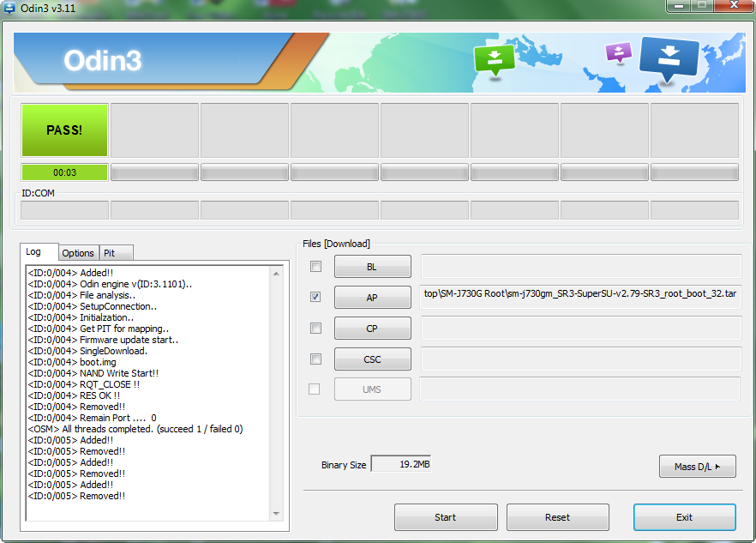Click the Reset button

[x=558, y=517]
